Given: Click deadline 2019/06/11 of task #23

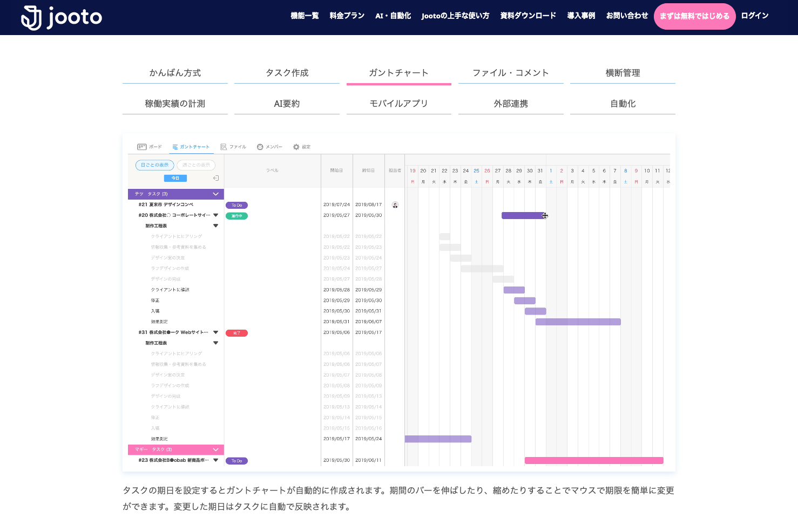Looking at the screenshot, I should [368, 460].
